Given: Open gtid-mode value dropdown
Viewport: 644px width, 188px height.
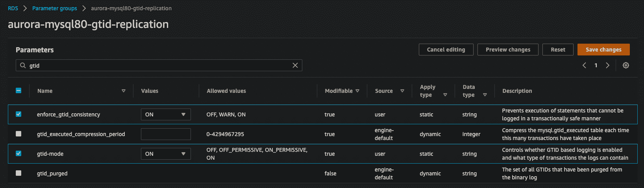Looking at the screenshot, I should (166, 154).
